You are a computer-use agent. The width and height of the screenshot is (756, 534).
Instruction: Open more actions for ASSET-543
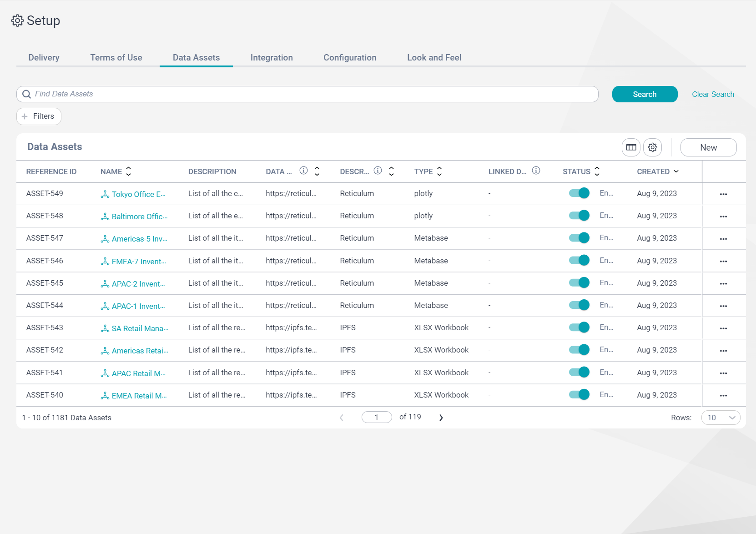pyautogui.click(x=723, y=328)
